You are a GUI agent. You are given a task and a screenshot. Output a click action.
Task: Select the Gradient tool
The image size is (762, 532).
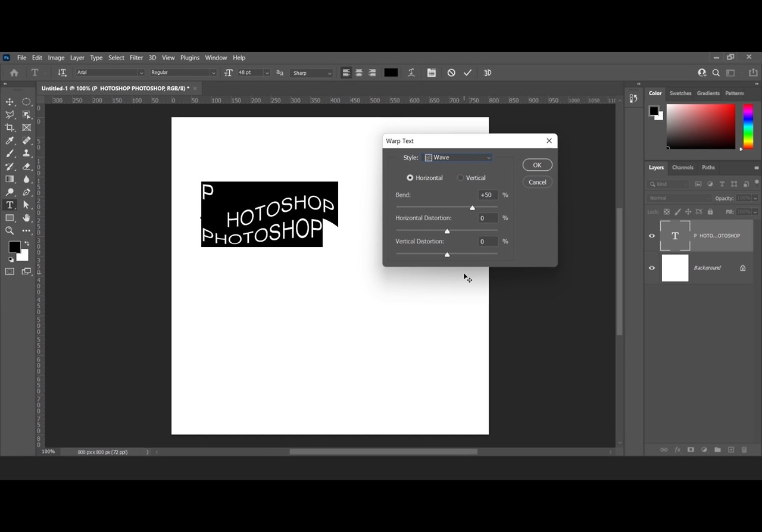tap(10, 179)
